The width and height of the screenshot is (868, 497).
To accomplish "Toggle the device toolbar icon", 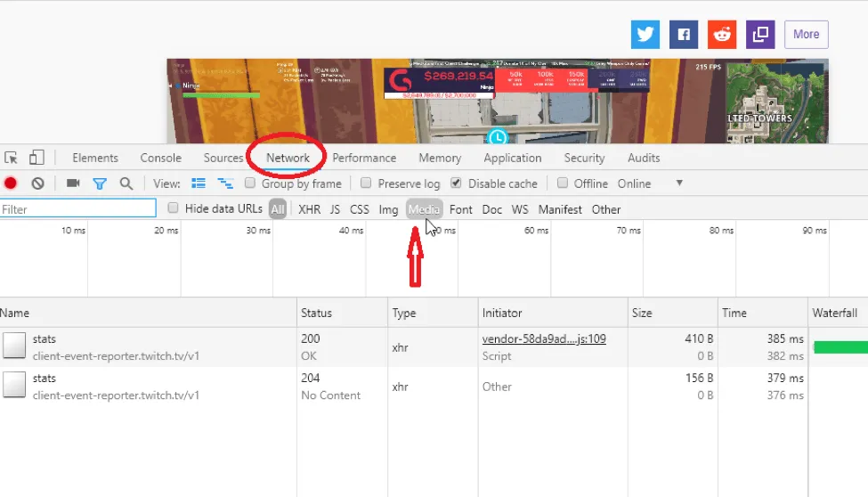I will tap(37, 158).
